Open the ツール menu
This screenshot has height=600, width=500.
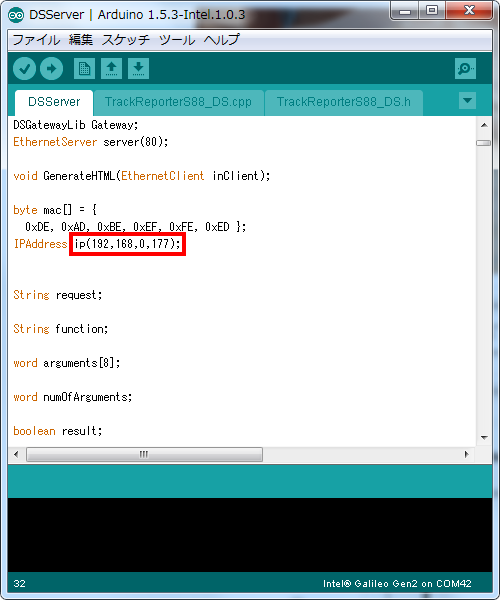tap(177, 40)
